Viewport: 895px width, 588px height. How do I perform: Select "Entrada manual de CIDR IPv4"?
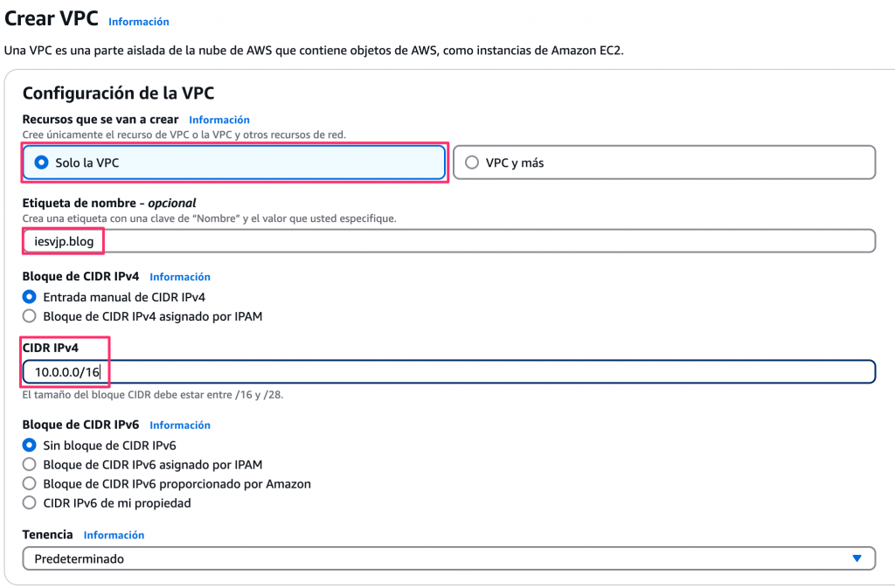click(x=30, y=297)
